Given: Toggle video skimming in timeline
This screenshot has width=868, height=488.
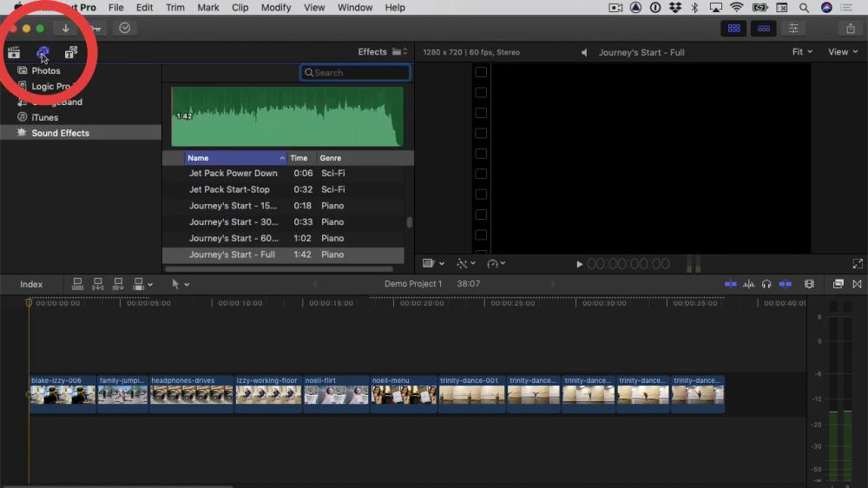Looking at the screenshot, I should [x=730, y=284].
